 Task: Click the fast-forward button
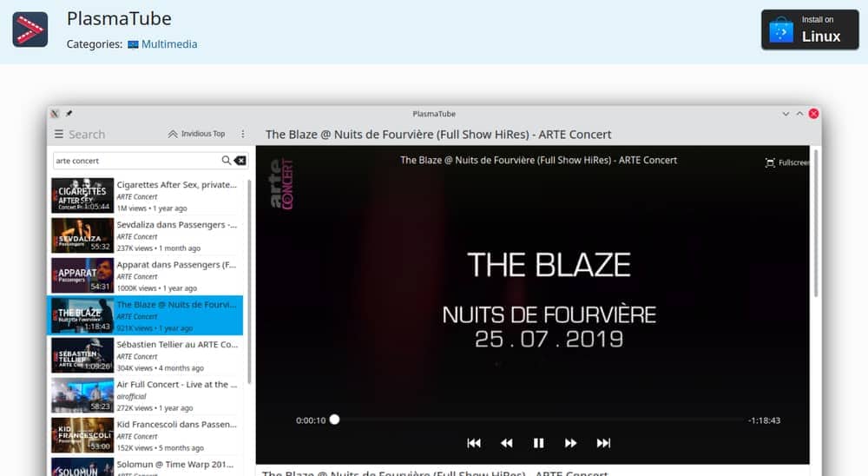(x=571, y=443)
